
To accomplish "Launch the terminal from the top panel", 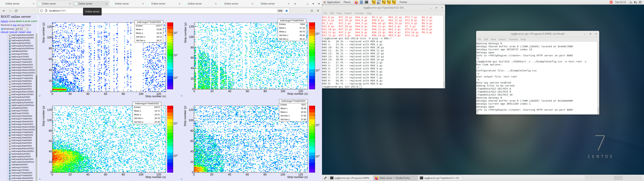I will (x=366, y=2).
